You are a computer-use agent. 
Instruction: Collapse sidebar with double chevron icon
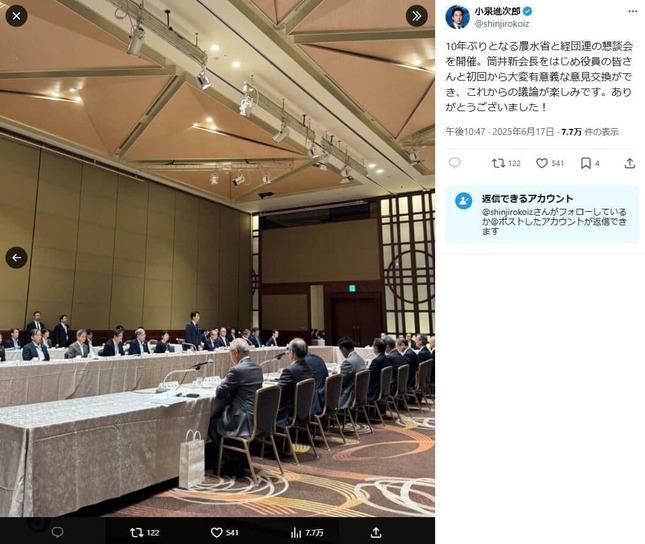click(x=416, y=16)
